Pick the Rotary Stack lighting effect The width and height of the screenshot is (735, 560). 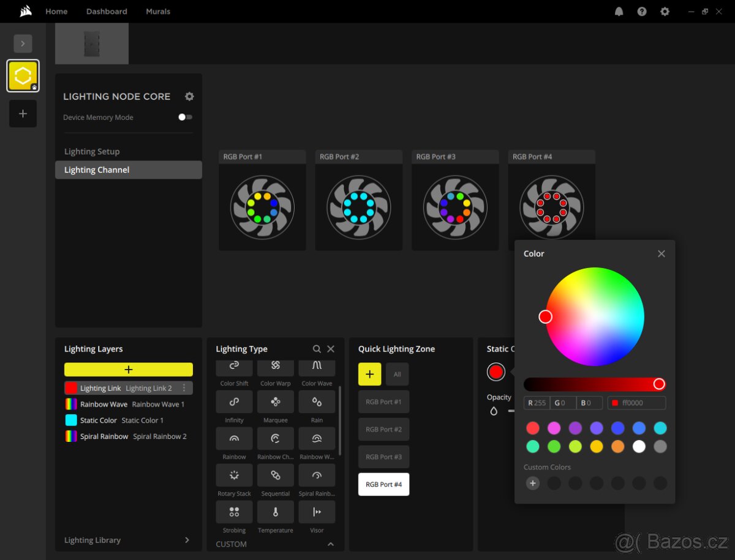coord(234,476)
